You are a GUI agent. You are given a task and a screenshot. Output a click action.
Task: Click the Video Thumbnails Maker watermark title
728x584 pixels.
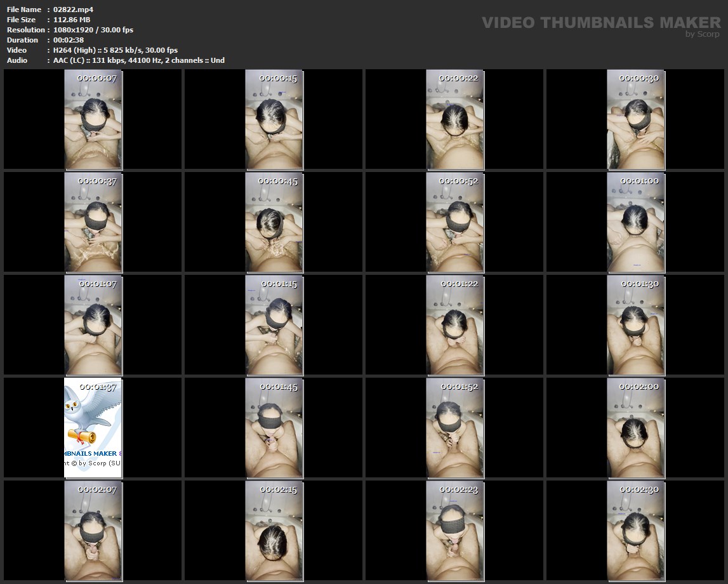pyautogui.click(x=600, y=22)
